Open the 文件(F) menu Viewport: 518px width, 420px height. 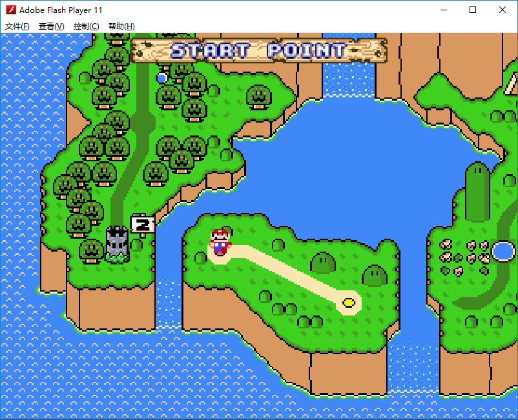pos(17,26)
